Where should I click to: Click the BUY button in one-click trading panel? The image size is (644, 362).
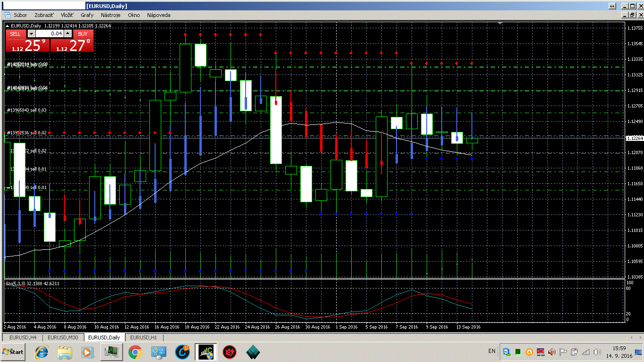pyautogui.click(x=83, y=34)
